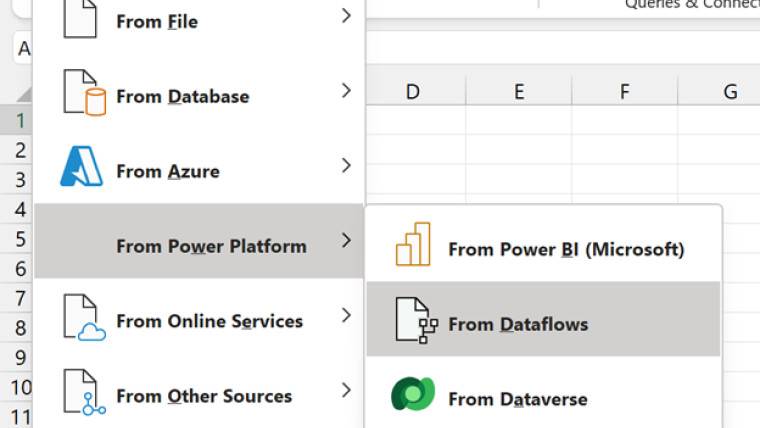Image resolution: width=760 pixels, height=428 pixels.
Task: Select column header G
Action: pos(730,92)
